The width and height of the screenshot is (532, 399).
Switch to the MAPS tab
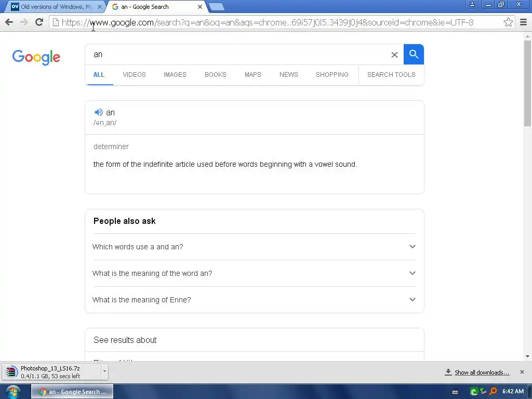coord(253,75)
